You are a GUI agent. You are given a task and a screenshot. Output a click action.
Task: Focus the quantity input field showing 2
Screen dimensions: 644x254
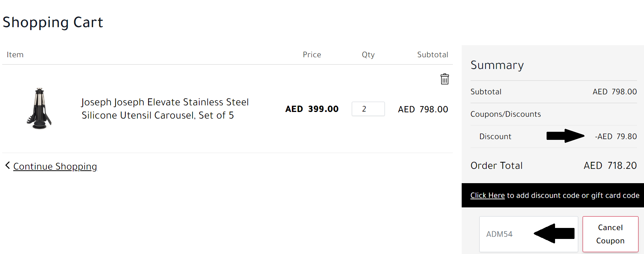pyautogui.click(x=368, y=109)
